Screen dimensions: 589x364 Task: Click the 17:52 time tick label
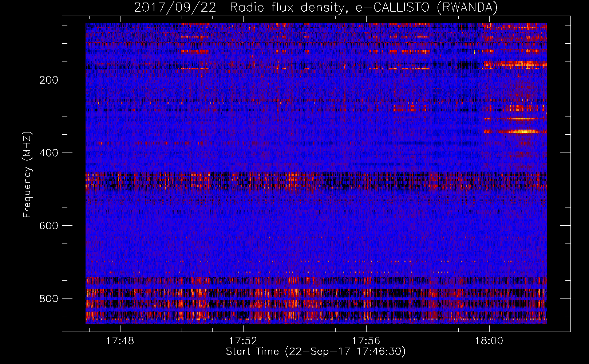point(243,341)
